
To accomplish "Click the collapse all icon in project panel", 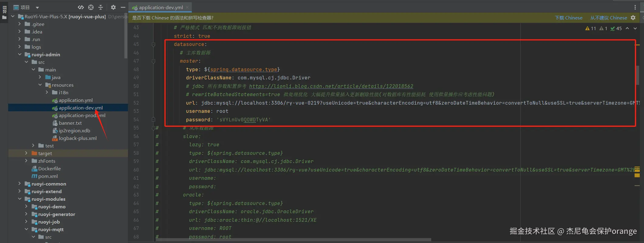I will click(x=101, y=7).
